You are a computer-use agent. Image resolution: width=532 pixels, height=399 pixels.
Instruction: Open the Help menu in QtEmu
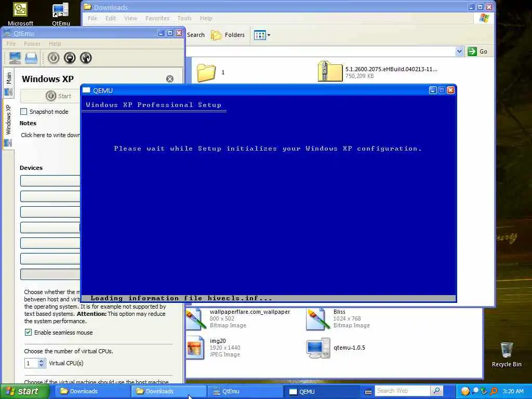click(55, 44)
